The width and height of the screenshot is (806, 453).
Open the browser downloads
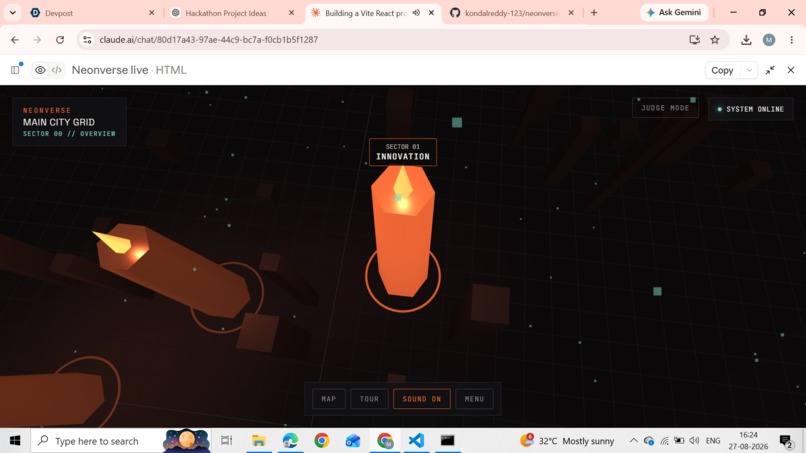click(x=746, y=40)
